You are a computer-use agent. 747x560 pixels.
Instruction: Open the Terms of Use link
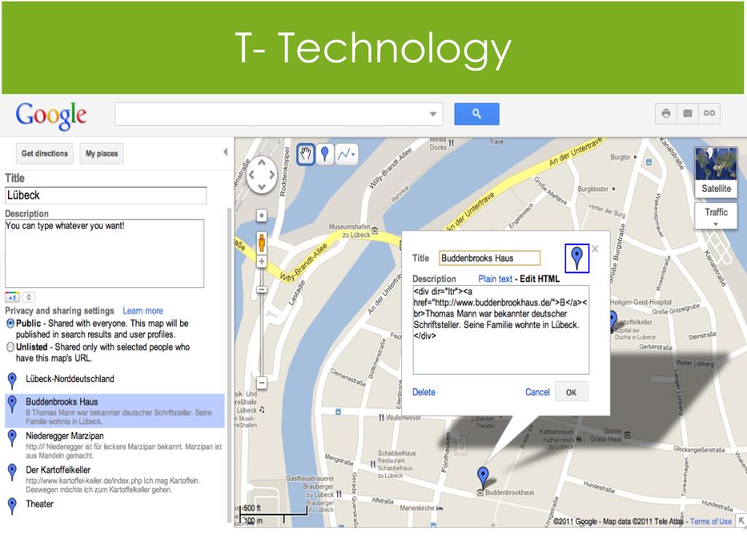(711, 521)
